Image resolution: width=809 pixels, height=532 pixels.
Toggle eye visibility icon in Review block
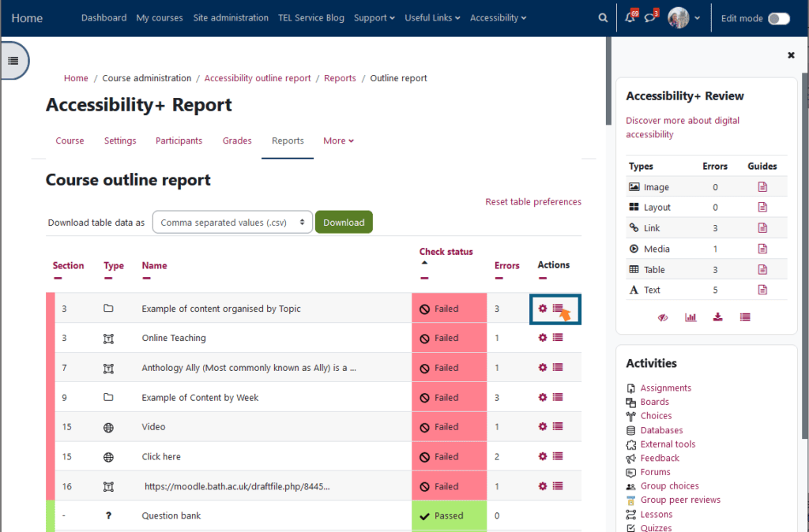tap(663, 317)
